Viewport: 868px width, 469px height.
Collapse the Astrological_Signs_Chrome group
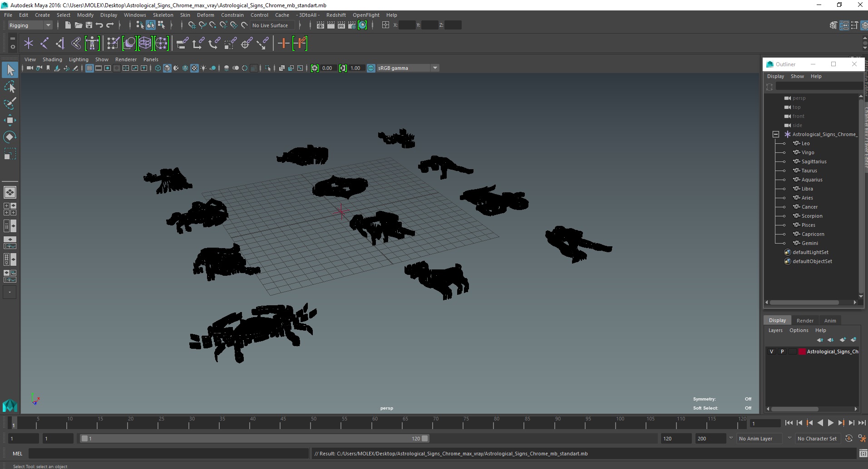coord(776,134)
